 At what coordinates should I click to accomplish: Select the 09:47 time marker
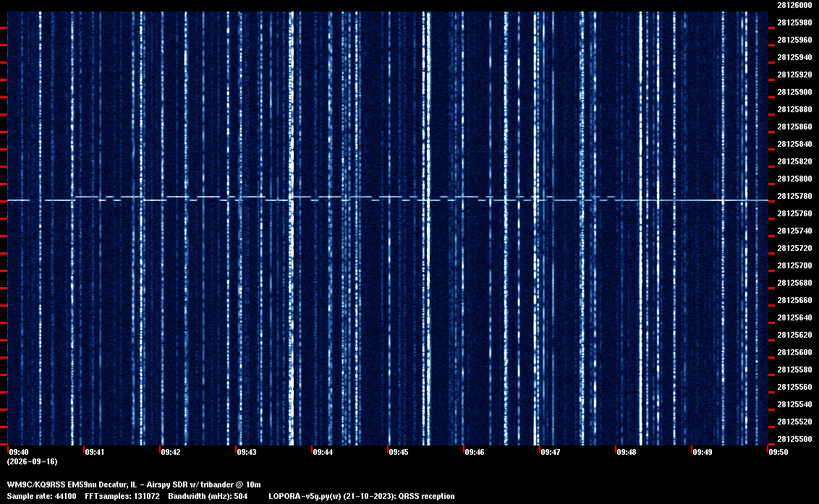tap(551, 452)
